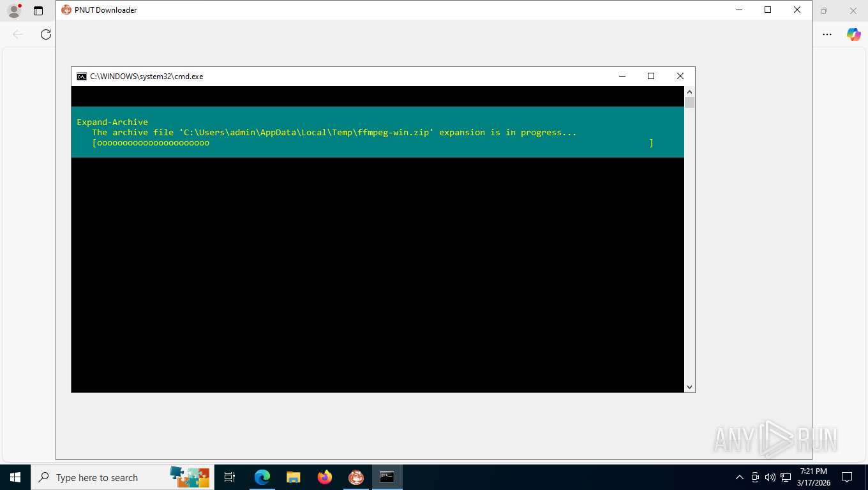
Task: Open File Explorer from the taskbar
Action: pyautogui.click(x=293, y=477)
